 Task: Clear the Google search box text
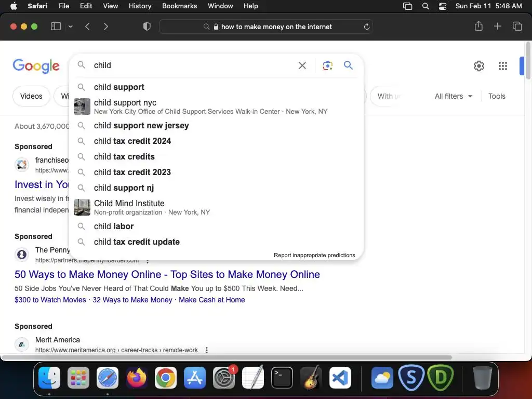(302, 65)
